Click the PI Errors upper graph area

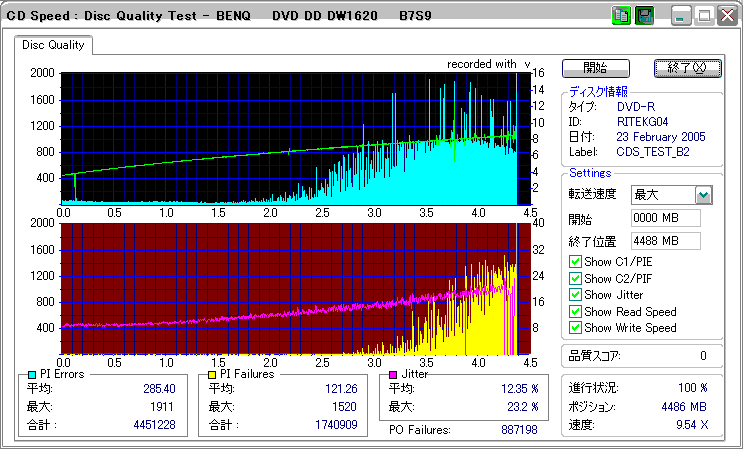click(296, 139)
